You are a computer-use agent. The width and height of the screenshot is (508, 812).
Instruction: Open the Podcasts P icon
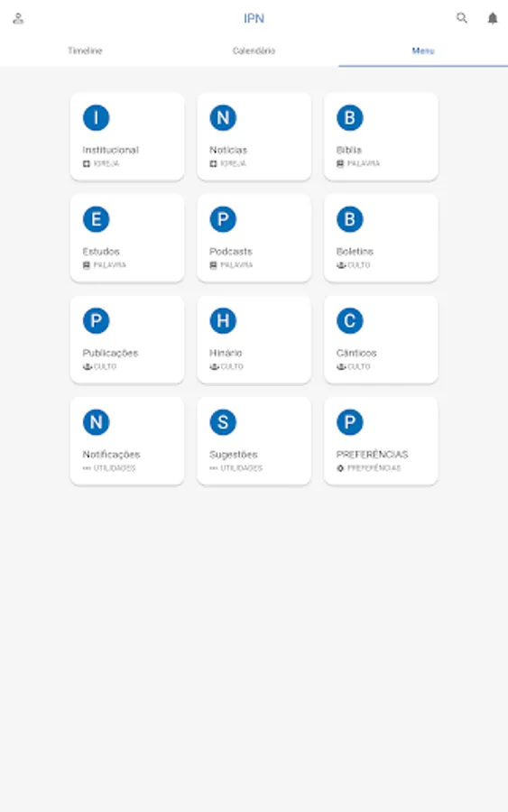(223, 219)
